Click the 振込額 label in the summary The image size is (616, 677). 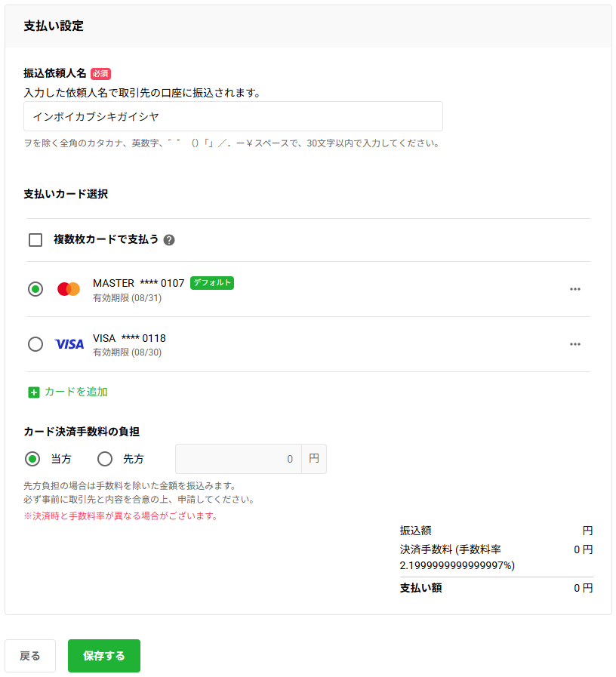[x=415, y=530]
